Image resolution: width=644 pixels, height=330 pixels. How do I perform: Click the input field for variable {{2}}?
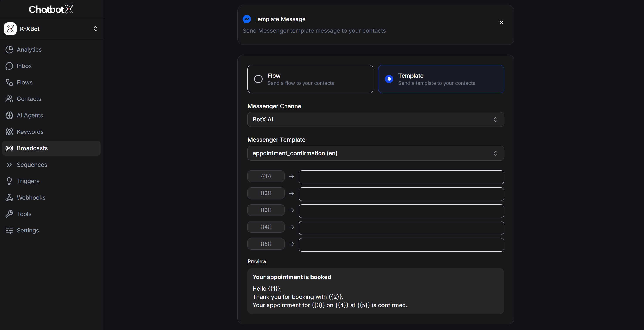[401, 194]
